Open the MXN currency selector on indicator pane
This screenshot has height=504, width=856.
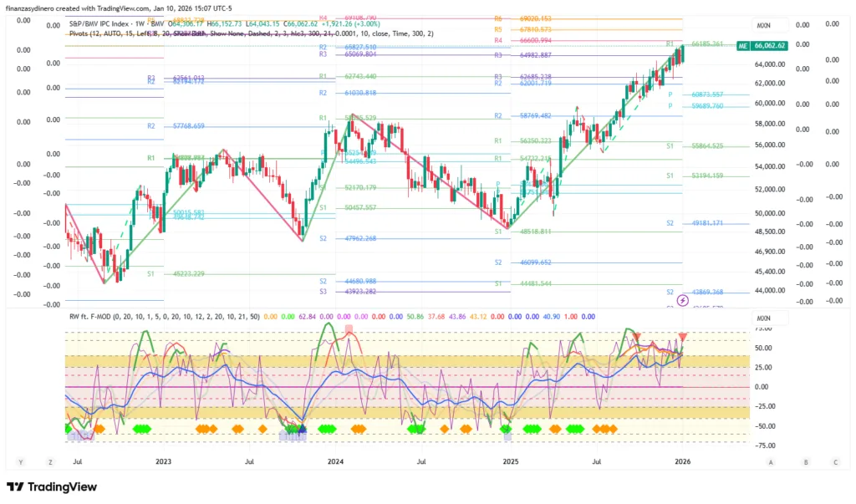coord(763,318)
